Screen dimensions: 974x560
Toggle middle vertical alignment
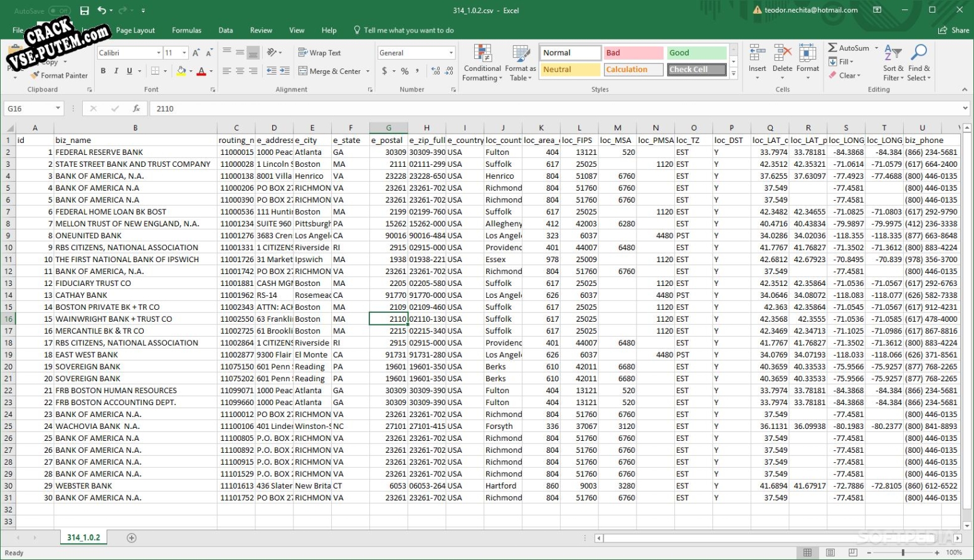point(240,53)
